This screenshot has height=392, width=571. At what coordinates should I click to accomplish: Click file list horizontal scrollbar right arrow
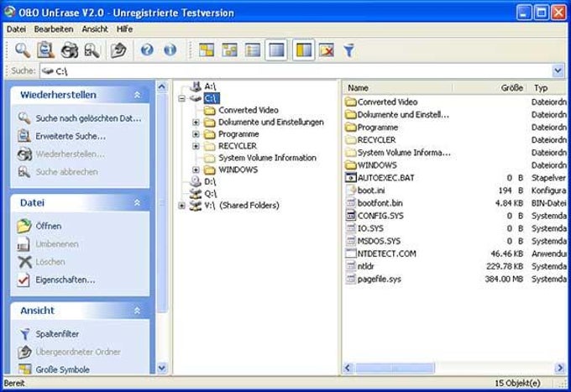(560, 368)
